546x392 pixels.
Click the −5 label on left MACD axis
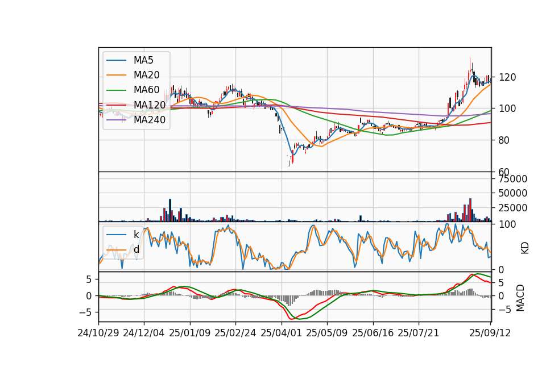click(x=85, y=312)
